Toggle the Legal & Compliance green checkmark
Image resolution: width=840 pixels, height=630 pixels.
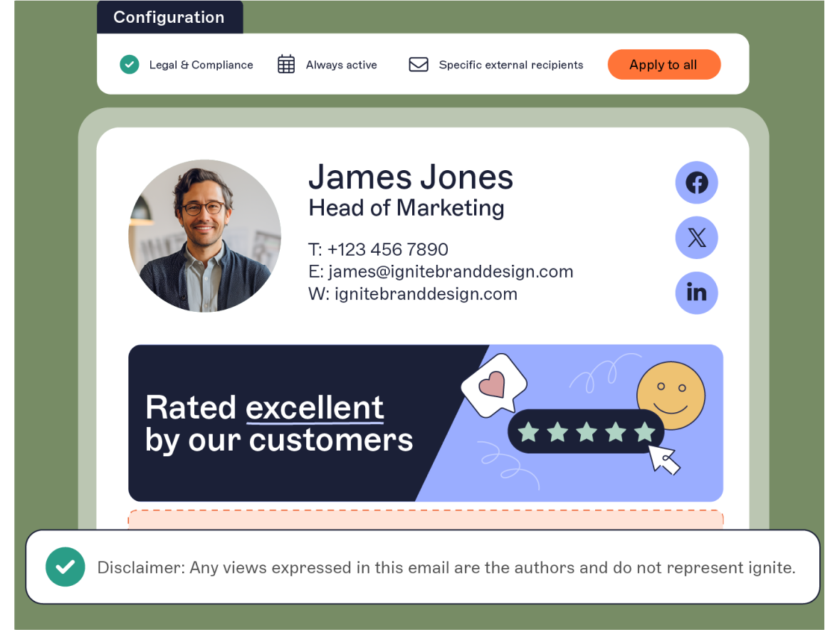pos(129,64)
